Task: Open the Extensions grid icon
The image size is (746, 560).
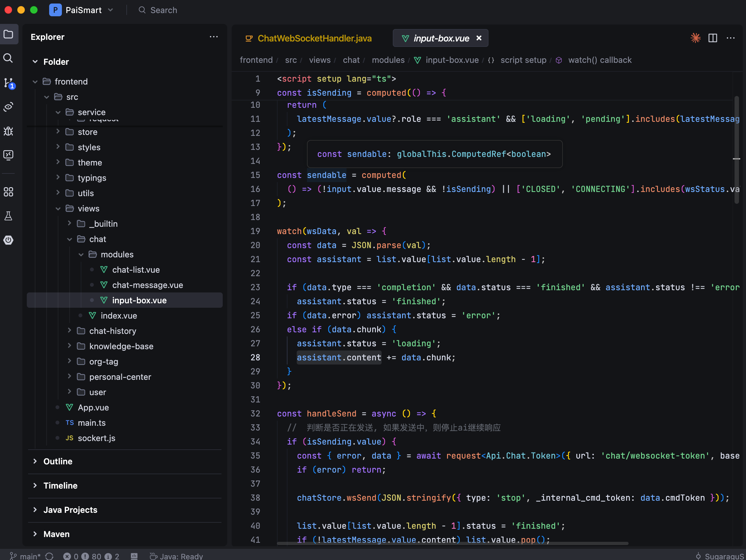Action: (8, 192)
